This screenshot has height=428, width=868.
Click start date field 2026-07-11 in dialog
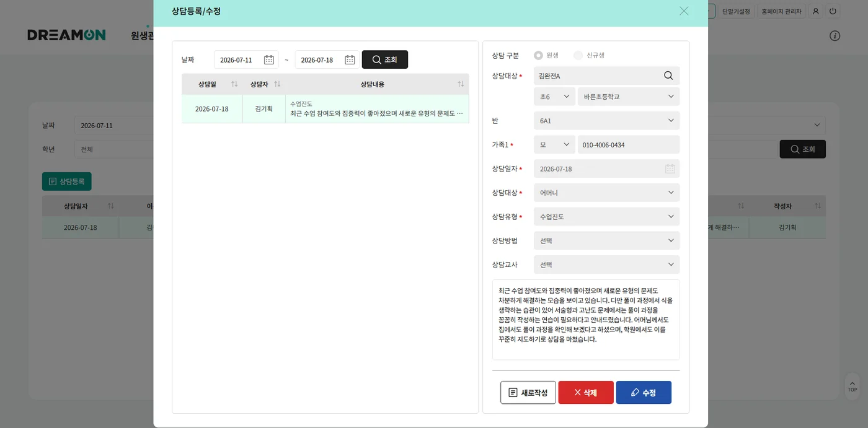pyautogui.click(x=246, y=59)
